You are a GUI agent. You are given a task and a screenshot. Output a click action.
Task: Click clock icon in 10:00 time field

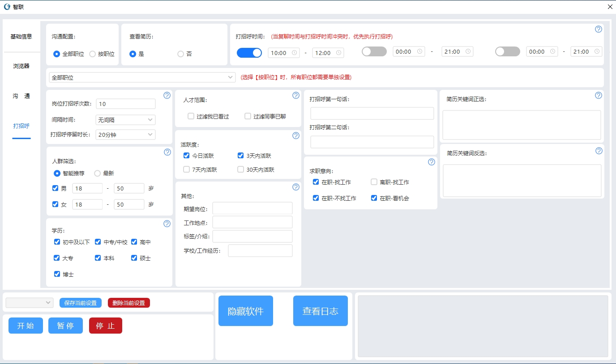click(295, 53)
